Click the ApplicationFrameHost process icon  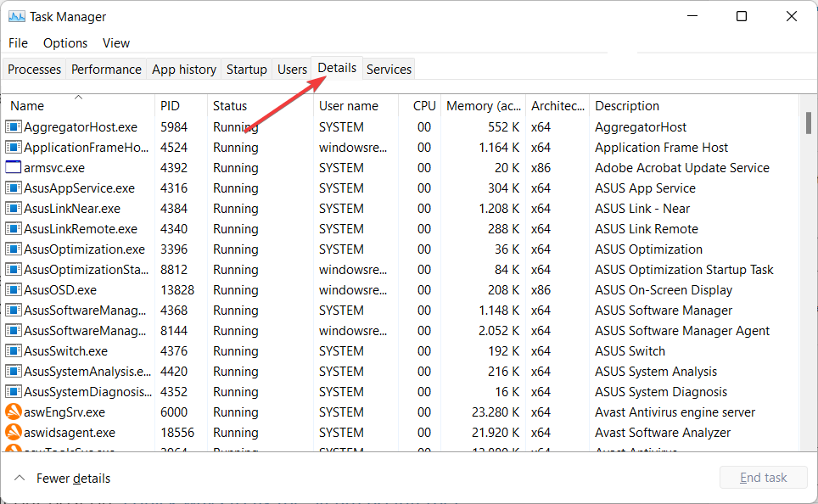click(14, 147)
